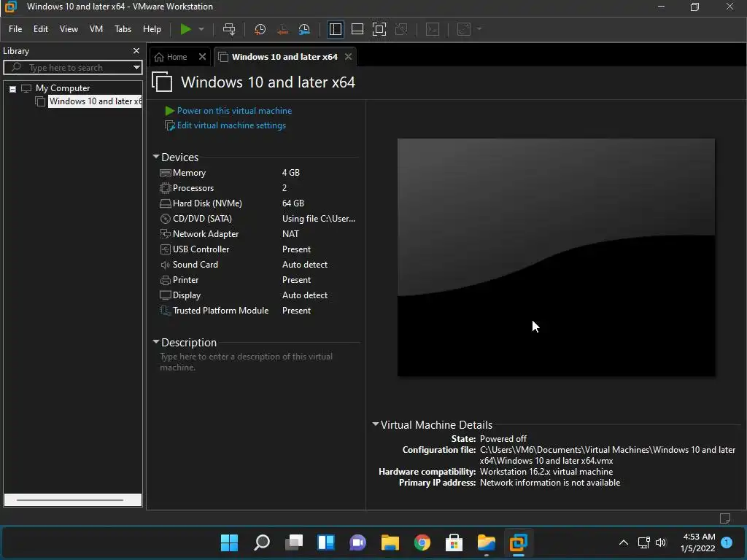Click the Hard Disk (NVMe) device icon
Viewport: 747px width, 560px height.
click(x=166, y=203)
